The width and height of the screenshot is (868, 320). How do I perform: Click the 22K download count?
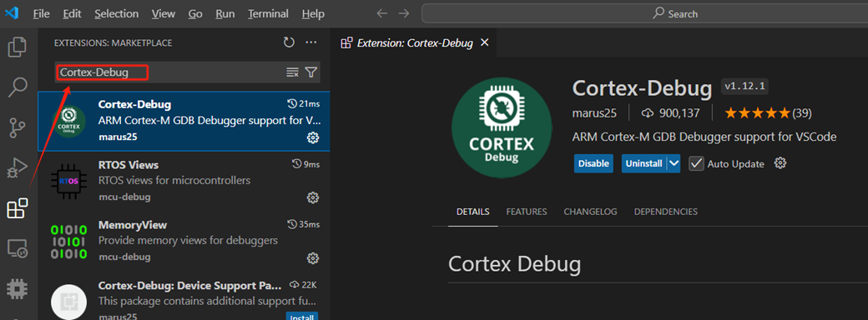[303, 285]
